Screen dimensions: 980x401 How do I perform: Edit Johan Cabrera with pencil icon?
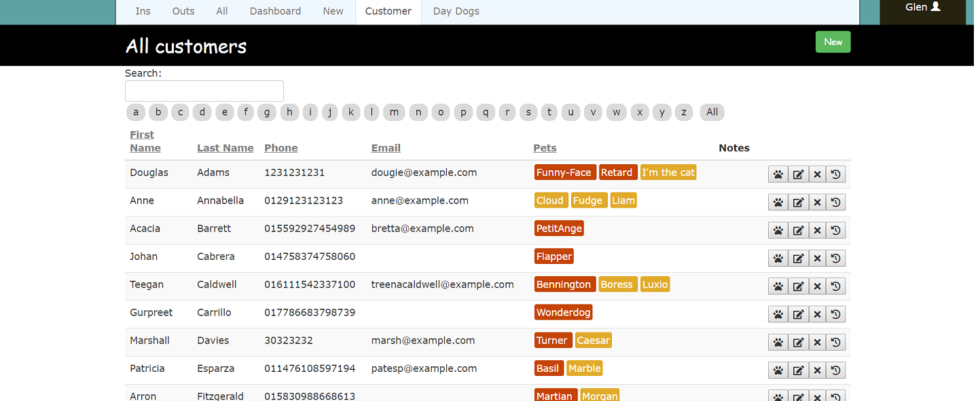click(x=799, y=258)
